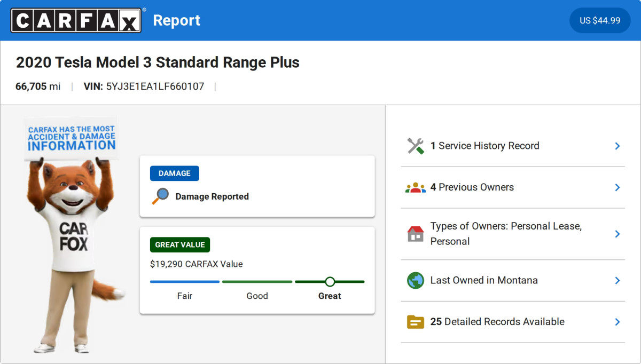
Task: Expand the Last Owned in Montana chevron
Action: click(x=617, y=280)
